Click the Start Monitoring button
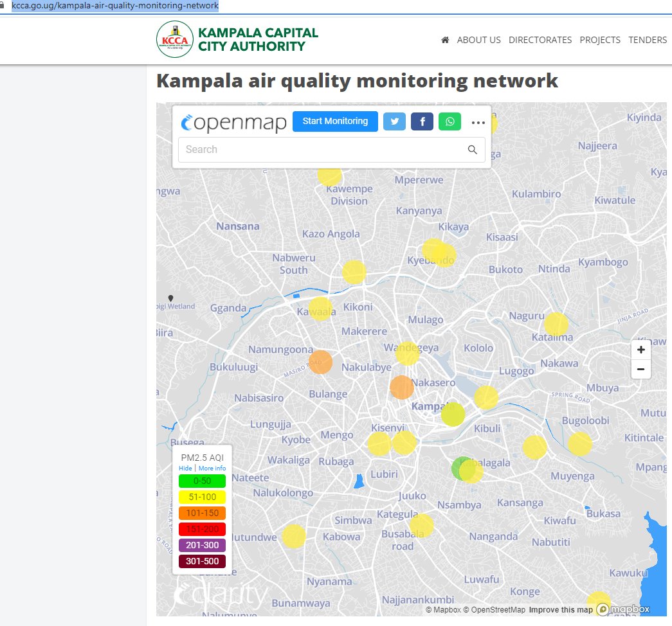 point(335,121)
